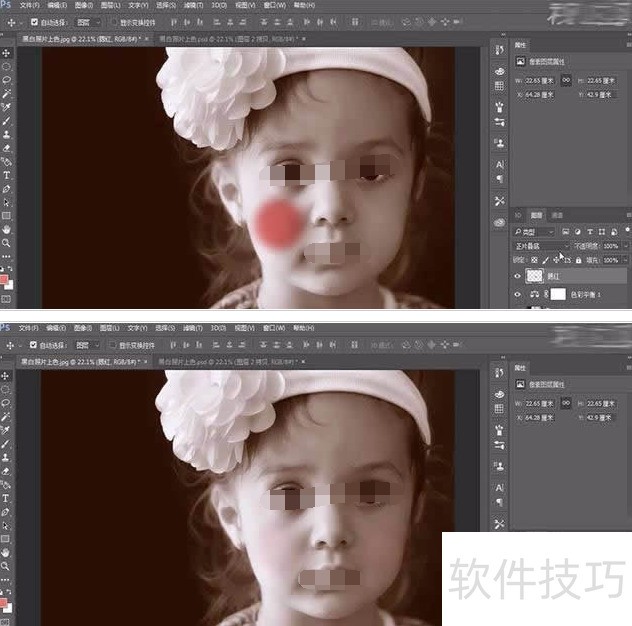Viewport: 632px width, 626px height.
Task: Select the Eyedropper tool in upper screenshot
Action: click(x=6, y=107)
